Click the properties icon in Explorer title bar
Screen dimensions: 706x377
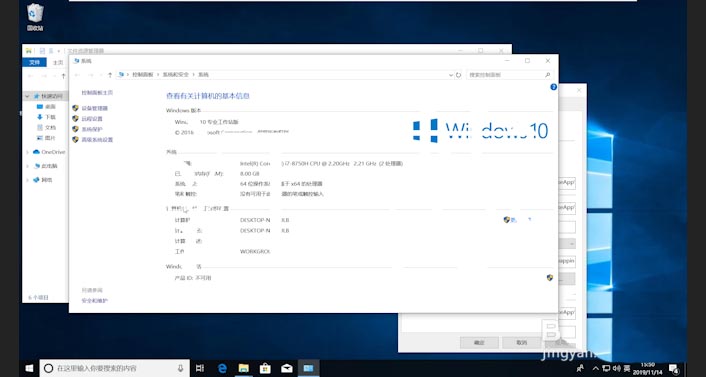pyautogui.click(x=42, y=51)
